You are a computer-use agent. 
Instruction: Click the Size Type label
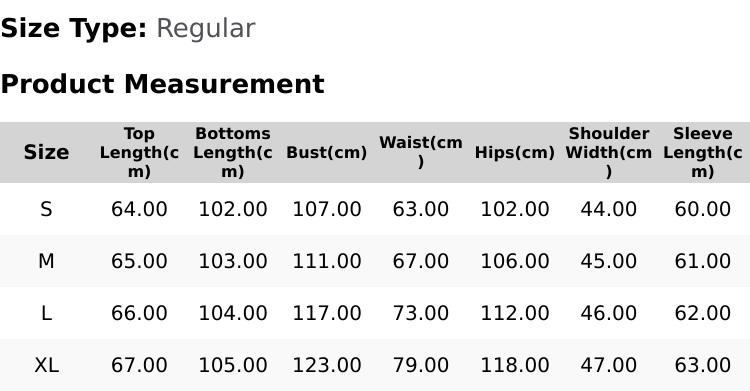click(74, 29)
